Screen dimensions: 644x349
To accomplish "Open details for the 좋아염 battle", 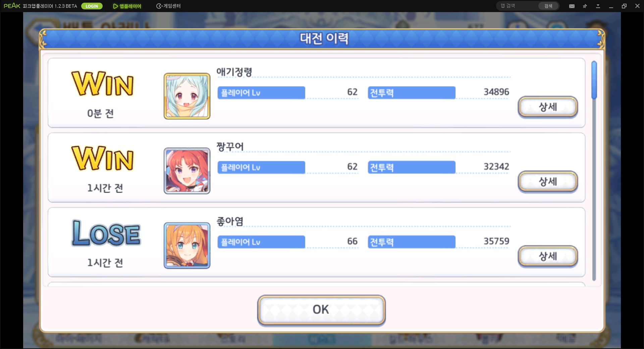I will [x=548, y=256].
